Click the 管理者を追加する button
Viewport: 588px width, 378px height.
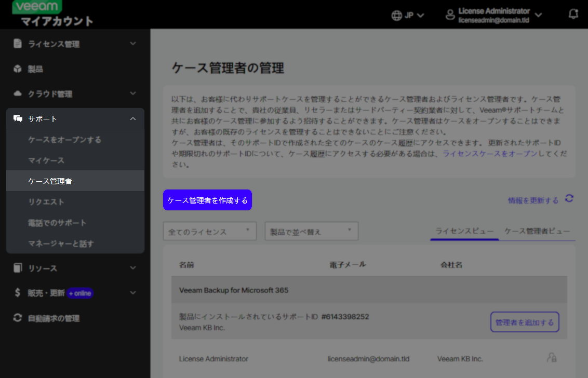pyautogui.click(x=525, y=322)
